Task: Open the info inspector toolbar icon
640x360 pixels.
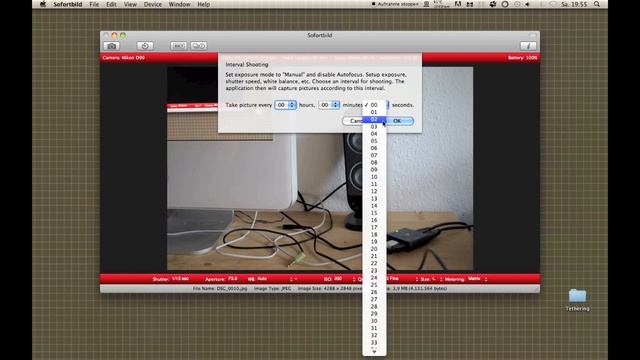Action: click(x=528, y=46)
